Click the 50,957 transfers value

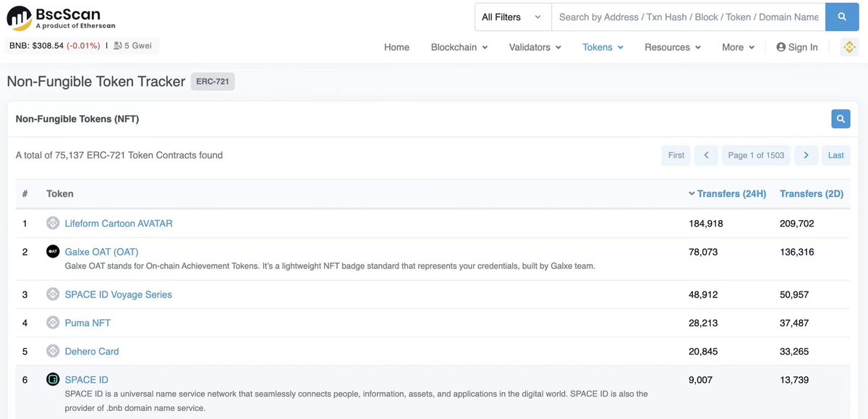click(794, 295)
